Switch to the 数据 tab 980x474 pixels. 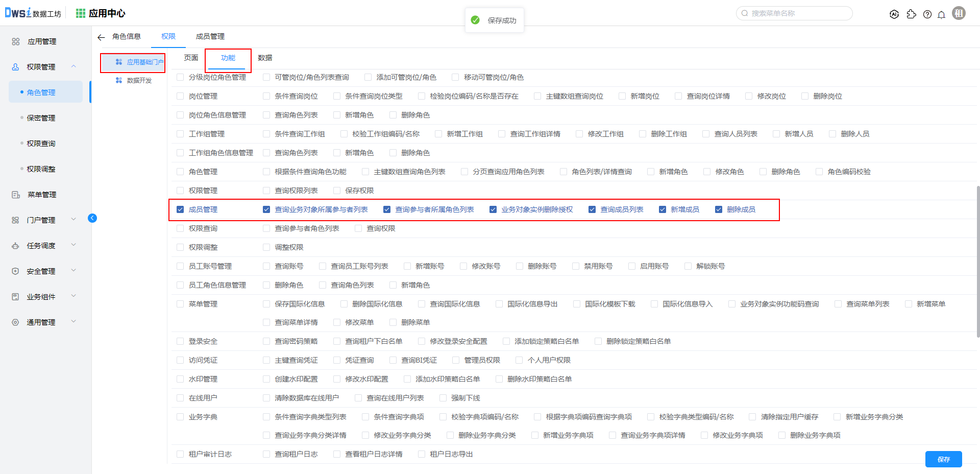click(265, 58)
